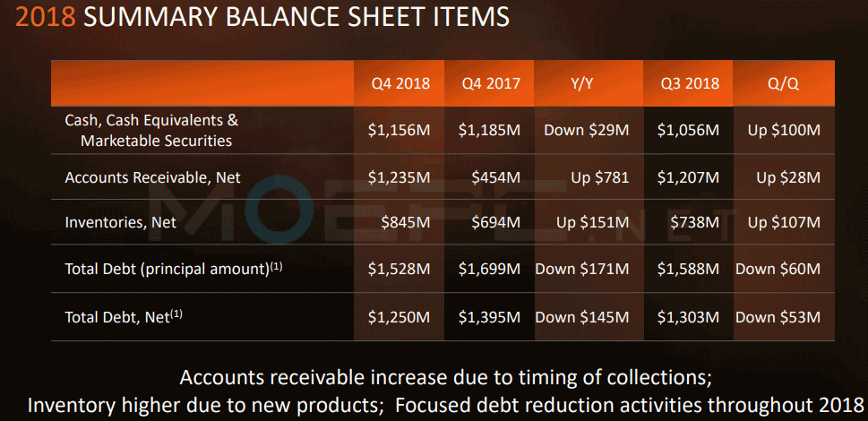The height and width of the screenshot is (421, 868).
Task: Click the 2018 Summary Balance Sheet Items title
Action: 262,17
